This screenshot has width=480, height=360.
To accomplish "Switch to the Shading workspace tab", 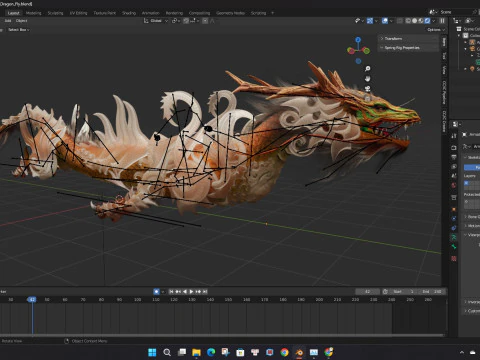I will click(129, 13).
